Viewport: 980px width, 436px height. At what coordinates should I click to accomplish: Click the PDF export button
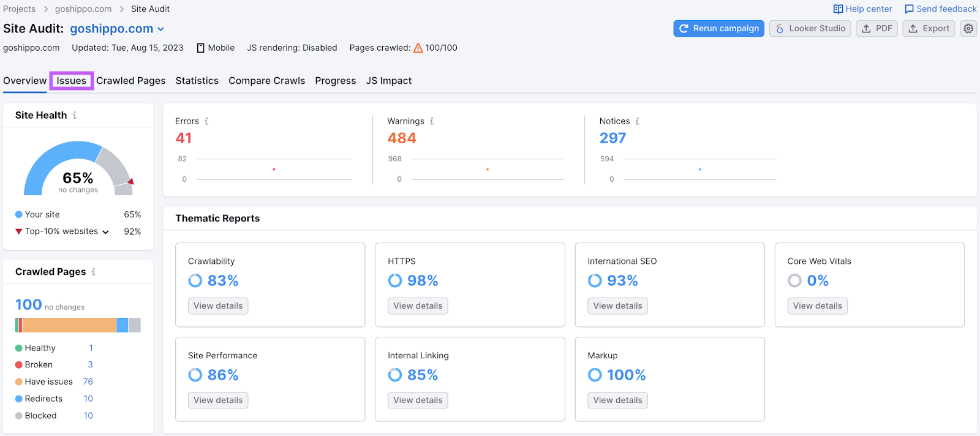(x=876, y=29)
